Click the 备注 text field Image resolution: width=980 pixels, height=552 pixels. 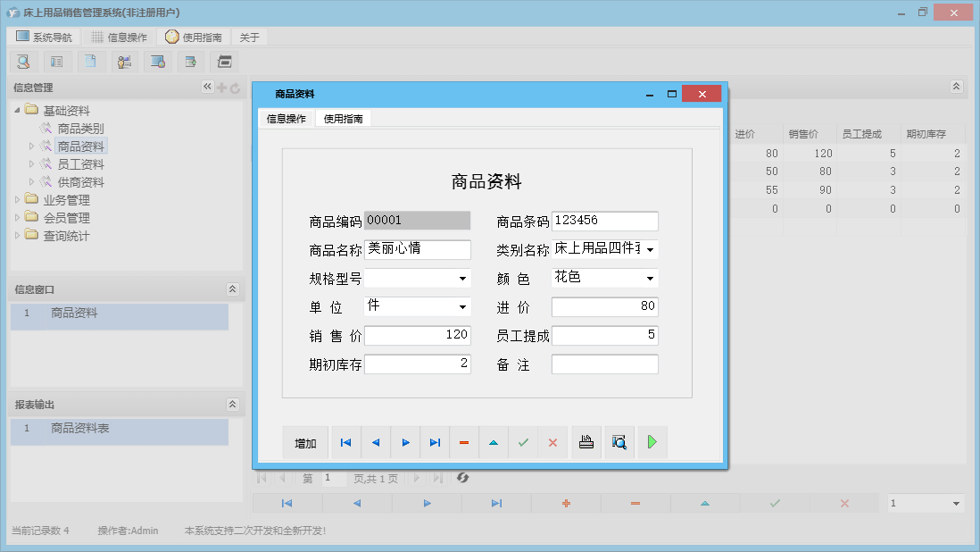[604, 364]
